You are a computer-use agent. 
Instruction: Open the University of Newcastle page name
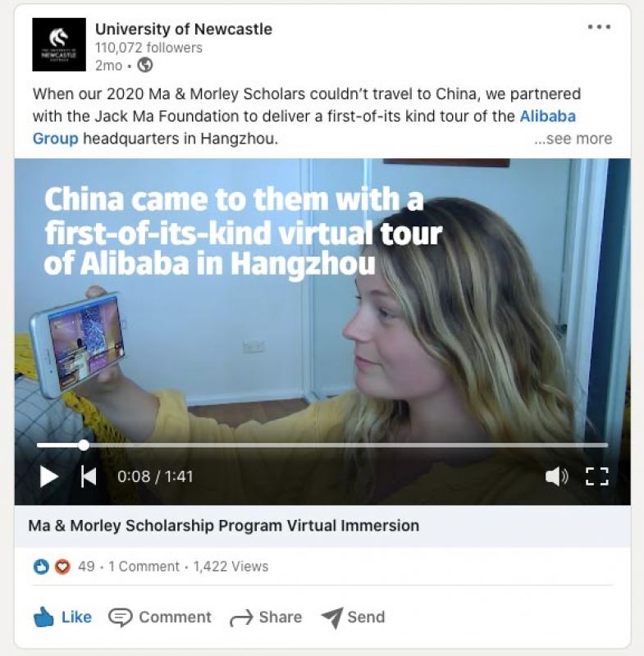pos(184,29)
